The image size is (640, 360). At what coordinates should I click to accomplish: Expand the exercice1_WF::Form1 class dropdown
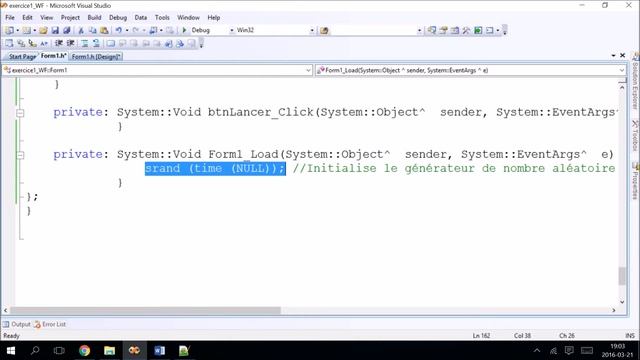point(309,71)
